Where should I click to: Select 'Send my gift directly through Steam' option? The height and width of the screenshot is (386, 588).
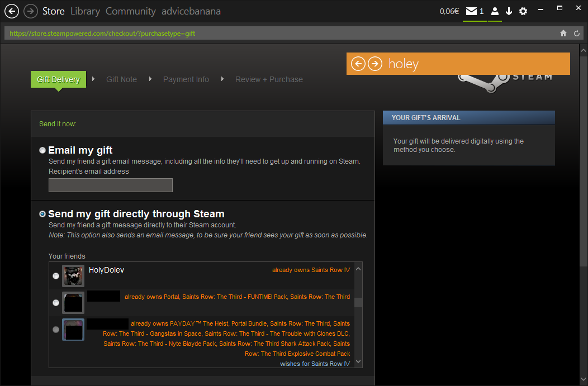[43, 214]
